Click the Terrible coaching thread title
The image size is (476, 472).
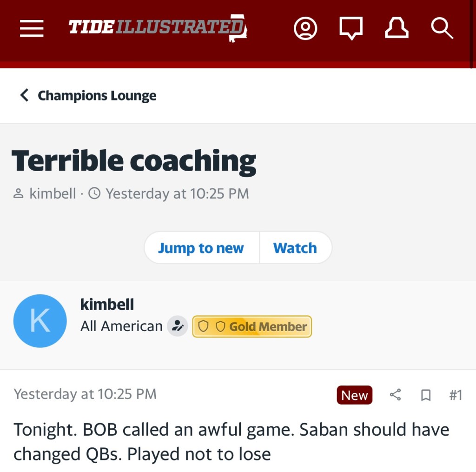pyautogui.click(x=134, y=161)
